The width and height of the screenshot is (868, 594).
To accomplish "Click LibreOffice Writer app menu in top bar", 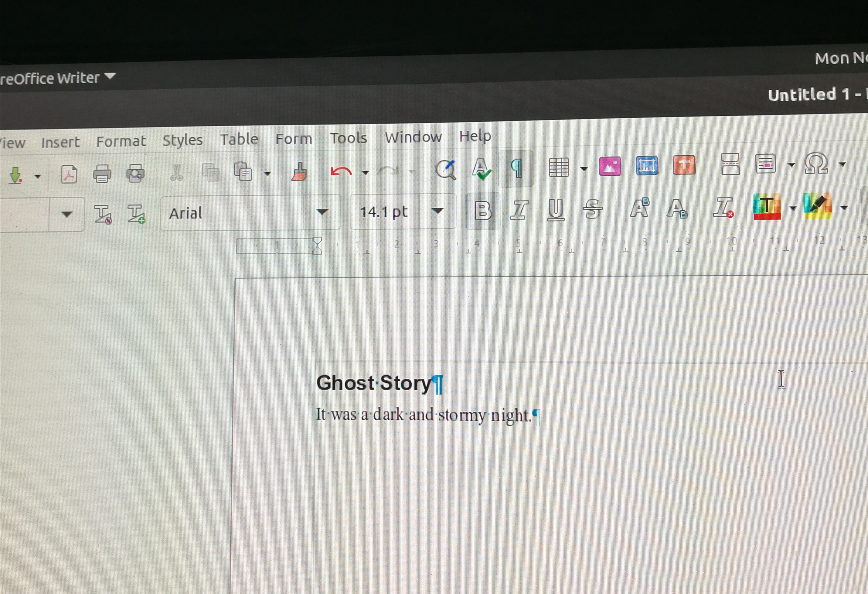I will click(56, 78).
